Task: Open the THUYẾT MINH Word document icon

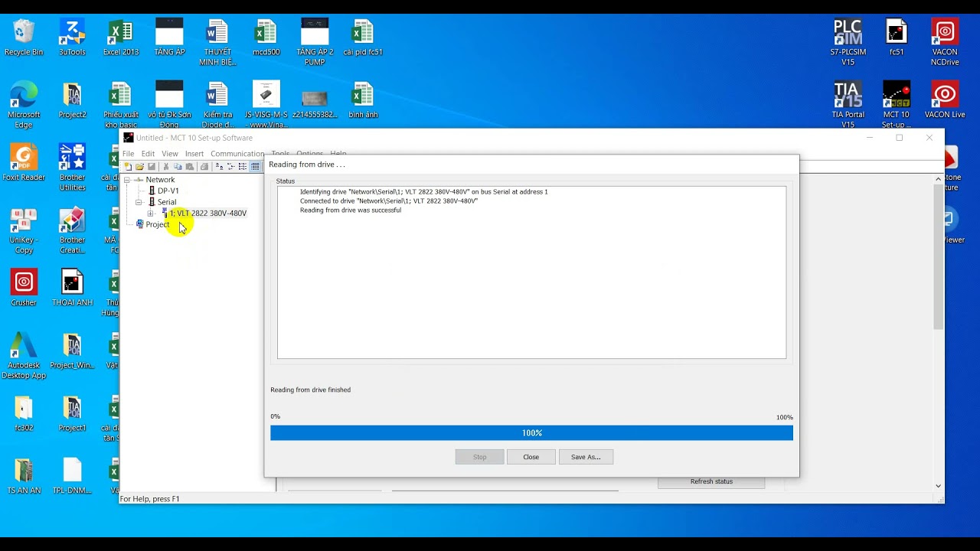Action: pyautogui.click(x=217, y=43)
